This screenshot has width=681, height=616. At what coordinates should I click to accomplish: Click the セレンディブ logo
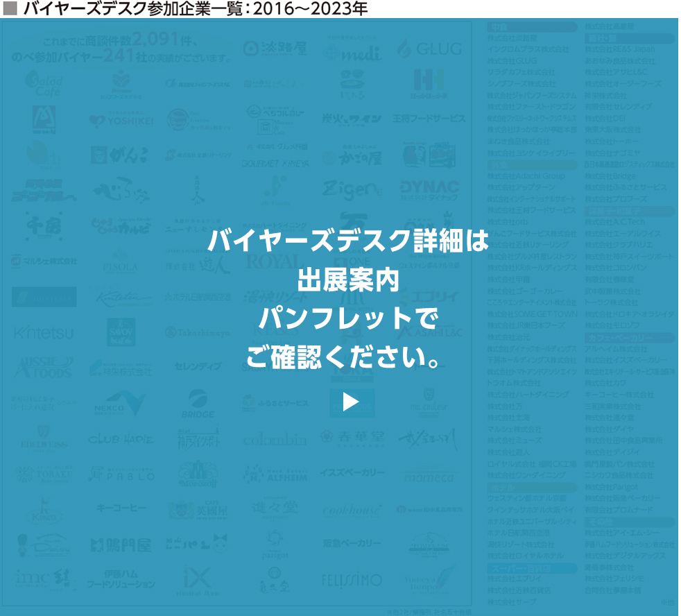pos(198,366)
